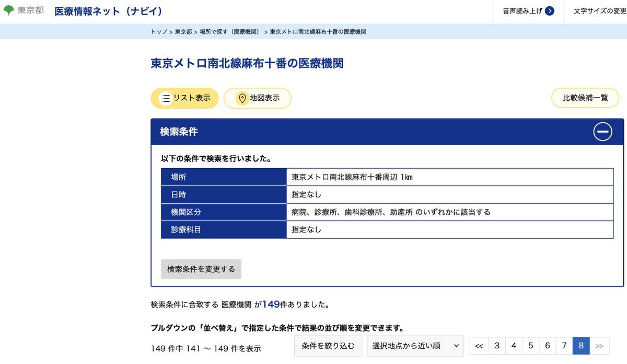Go to results page 5
627x364 pixels.
tap(530, 346)
